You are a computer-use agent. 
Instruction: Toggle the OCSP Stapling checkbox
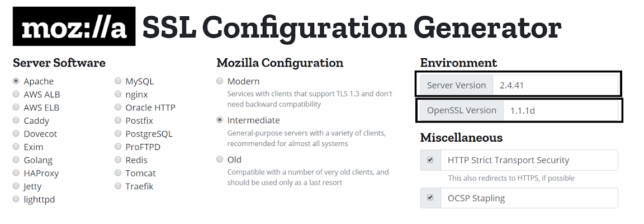[x=430, y=198]
